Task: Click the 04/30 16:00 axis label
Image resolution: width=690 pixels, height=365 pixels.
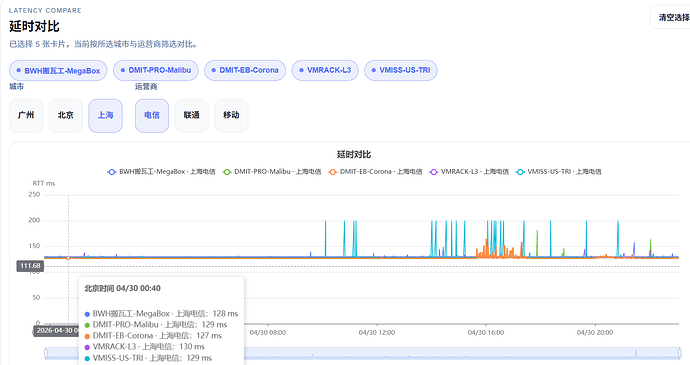Action: click(486, 332)
